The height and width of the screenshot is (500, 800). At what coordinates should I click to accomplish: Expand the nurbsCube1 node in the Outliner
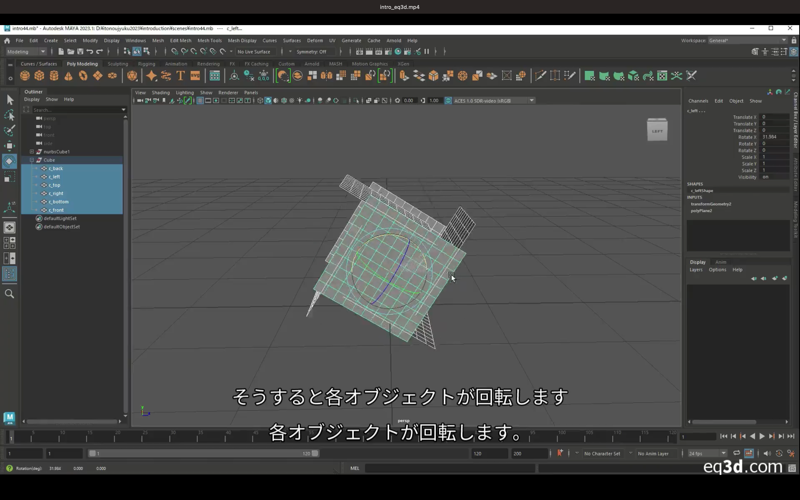click(31, 152)
